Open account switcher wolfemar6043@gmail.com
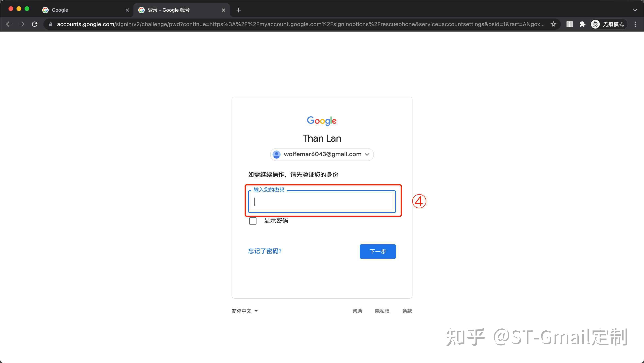 322,154
